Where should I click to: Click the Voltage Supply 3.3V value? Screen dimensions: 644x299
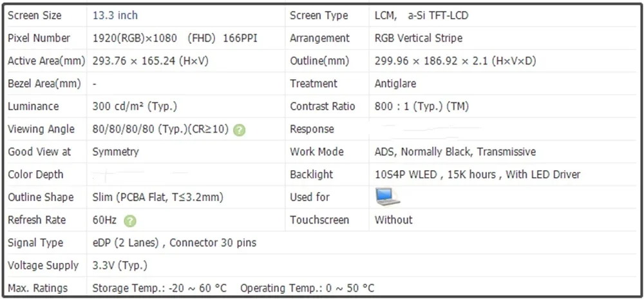120,265
